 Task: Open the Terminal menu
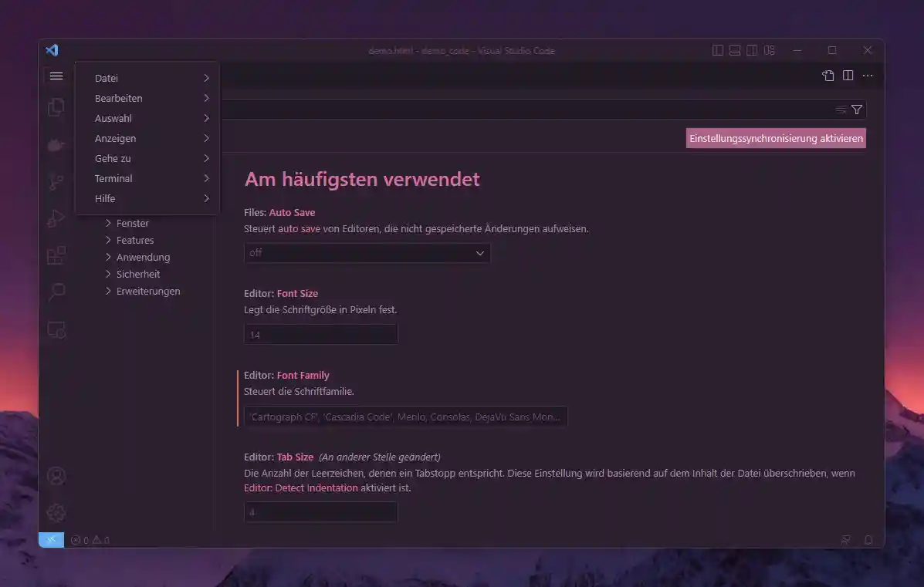tap(147, 178)
